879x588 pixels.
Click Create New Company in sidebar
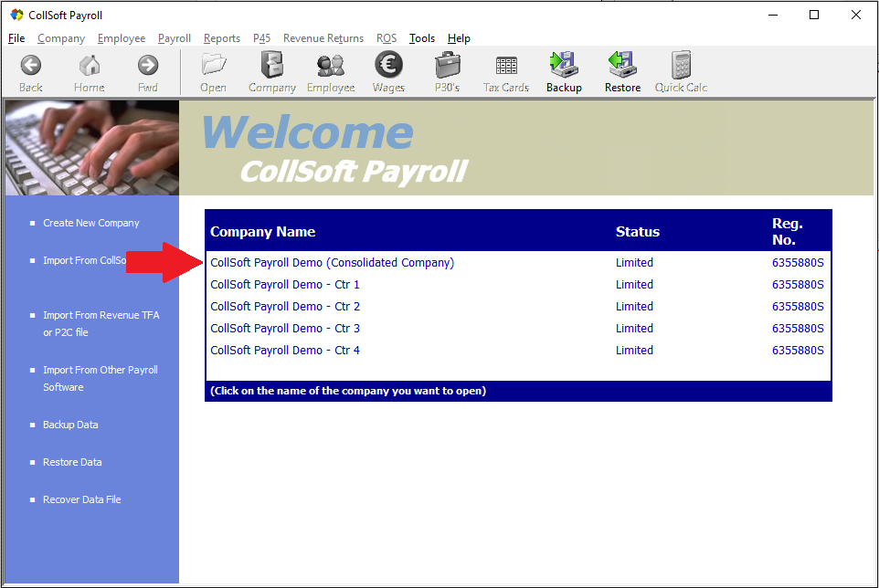pyautogui.click(x=90, y=223)
